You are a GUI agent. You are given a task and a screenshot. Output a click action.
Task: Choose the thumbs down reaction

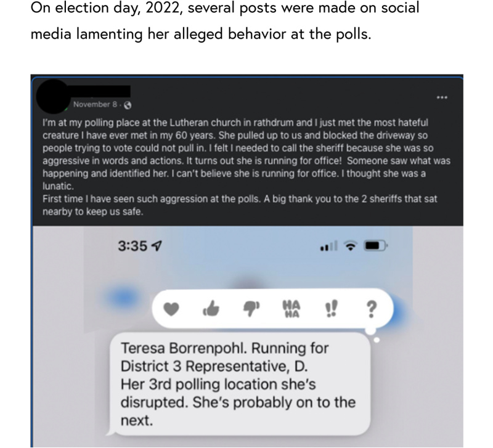pyautogui.click(x=251, y=309)
